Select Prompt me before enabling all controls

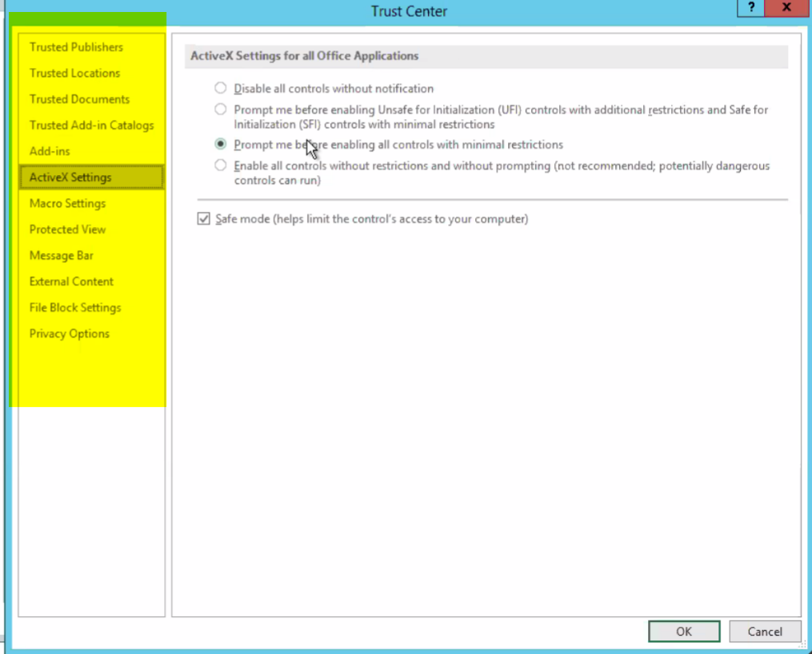221,144
